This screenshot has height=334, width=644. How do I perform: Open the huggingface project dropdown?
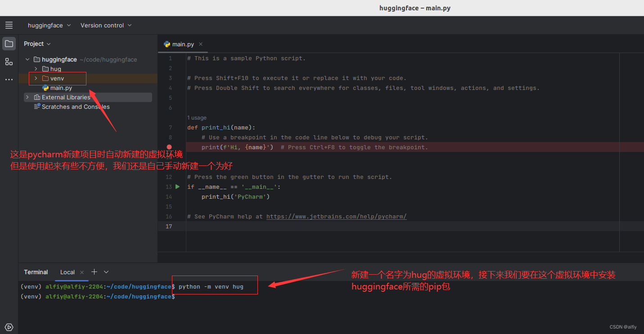point(49,25)
